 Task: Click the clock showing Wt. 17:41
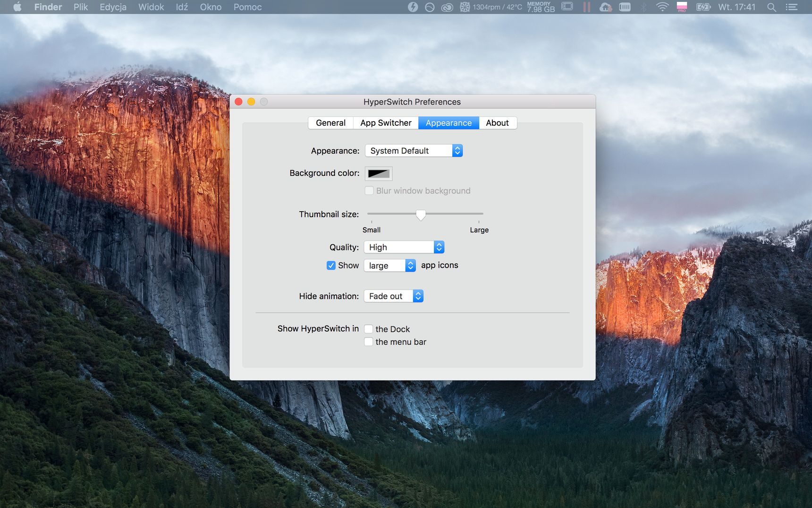[736, 7]
